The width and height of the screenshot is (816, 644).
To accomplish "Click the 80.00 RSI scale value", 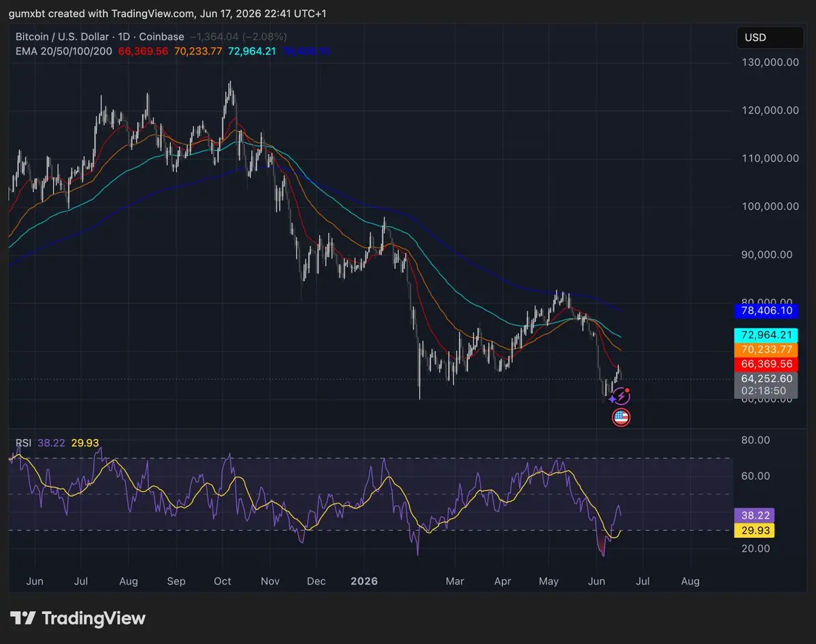I will 755,440.
